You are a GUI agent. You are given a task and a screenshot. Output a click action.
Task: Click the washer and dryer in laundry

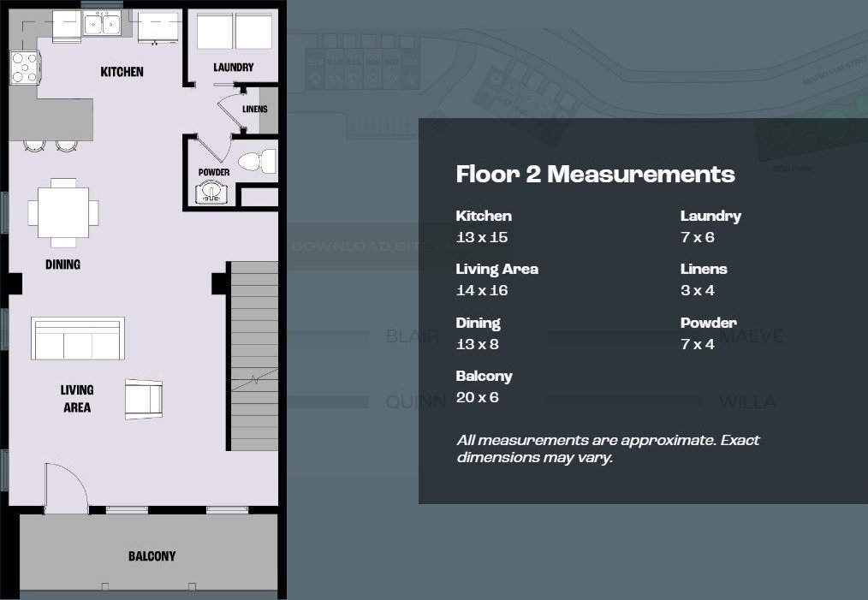click(x=235, y=32)
